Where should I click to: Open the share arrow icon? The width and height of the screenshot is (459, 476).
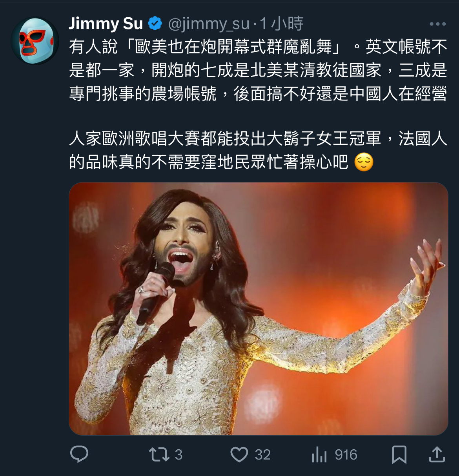(x=437, y=454)
